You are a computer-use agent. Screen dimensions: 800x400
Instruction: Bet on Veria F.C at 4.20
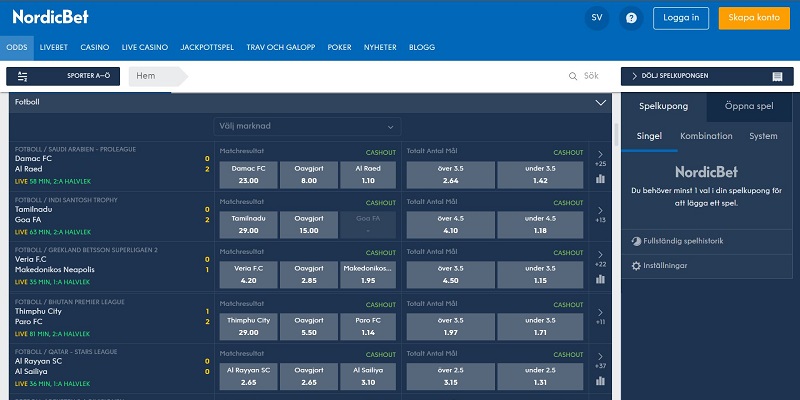[248, 275]
